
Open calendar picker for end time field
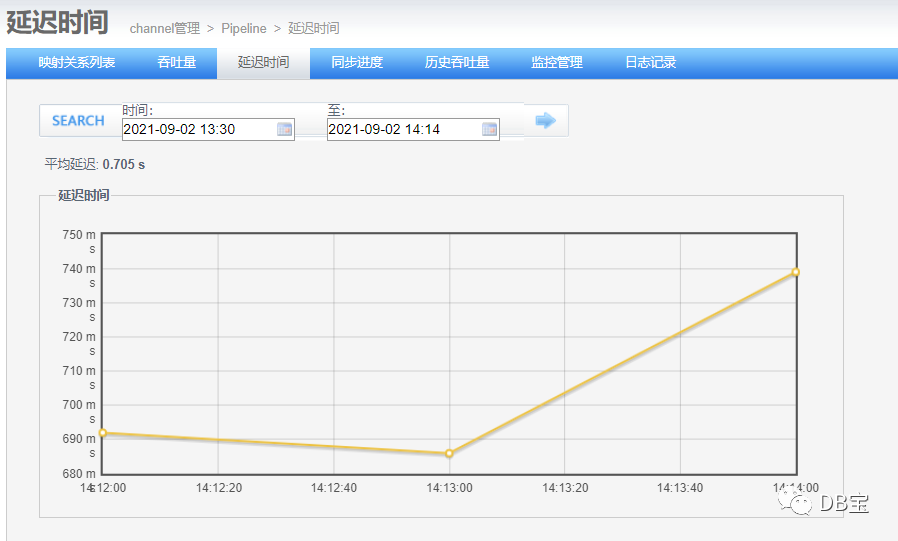point(490,129)
